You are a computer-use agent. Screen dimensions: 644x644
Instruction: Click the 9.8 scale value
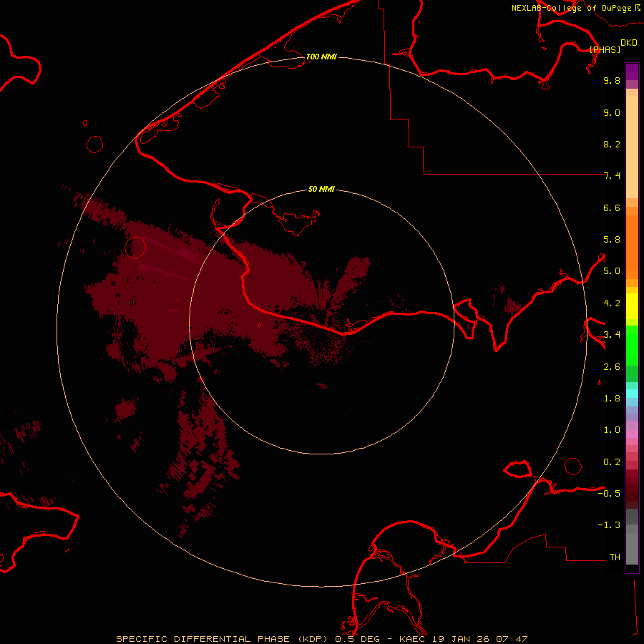tap(612, 80)
